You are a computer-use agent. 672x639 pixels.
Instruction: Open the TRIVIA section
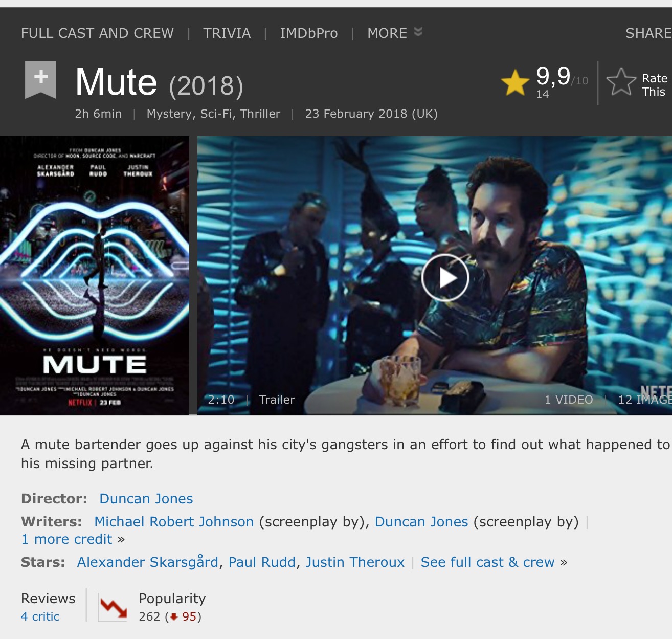(x=227, y=33)
